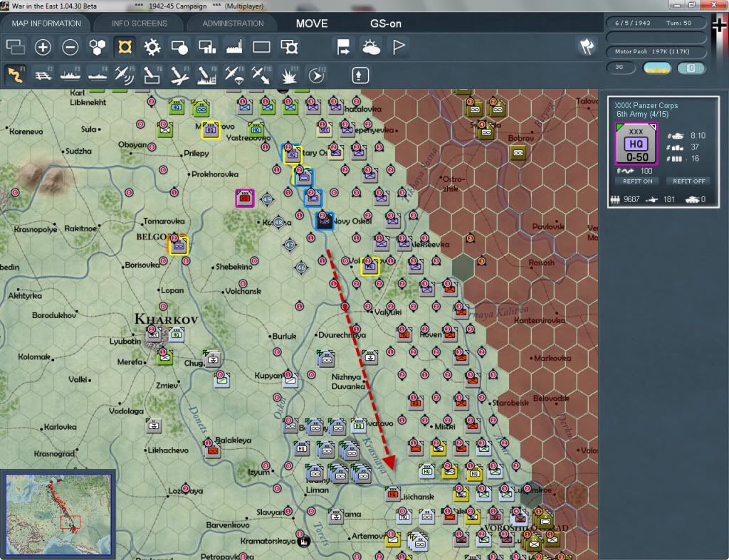Select the F6 bomb unit mode

pyautogui.click(x=152, y=75)
